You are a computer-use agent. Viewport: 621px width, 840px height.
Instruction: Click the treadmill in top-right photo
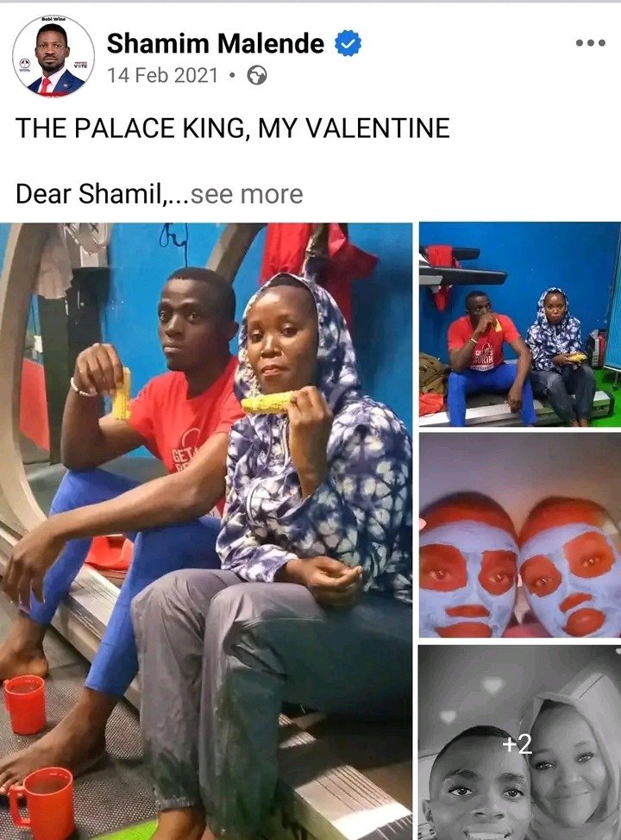coord(461,266)
